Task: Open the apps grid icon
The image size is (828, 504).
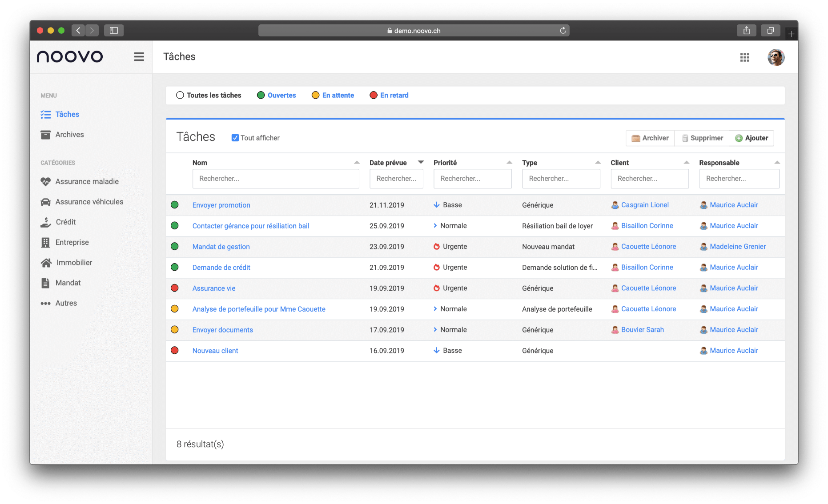Action: coord(744,57)
